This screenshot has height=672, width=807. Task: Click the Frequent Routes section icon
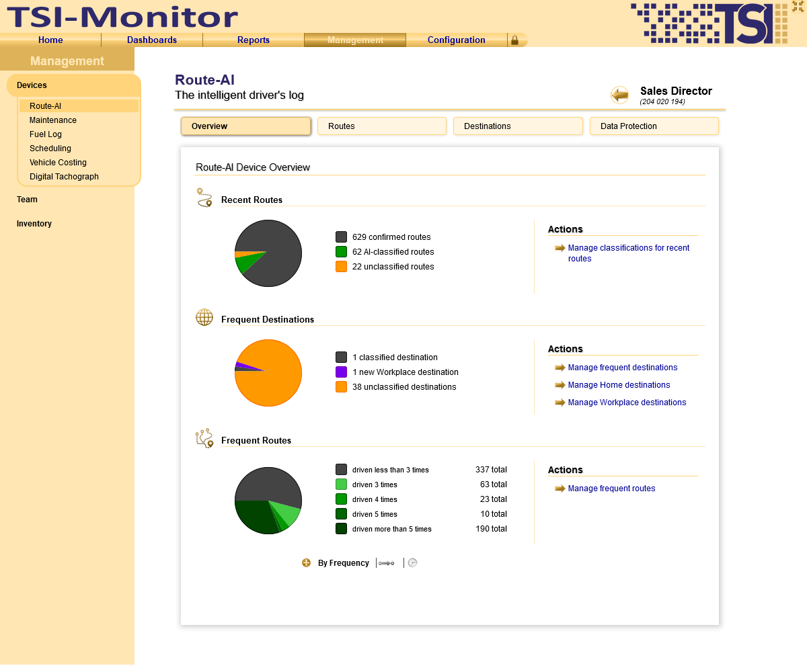(x=204, y=438)
